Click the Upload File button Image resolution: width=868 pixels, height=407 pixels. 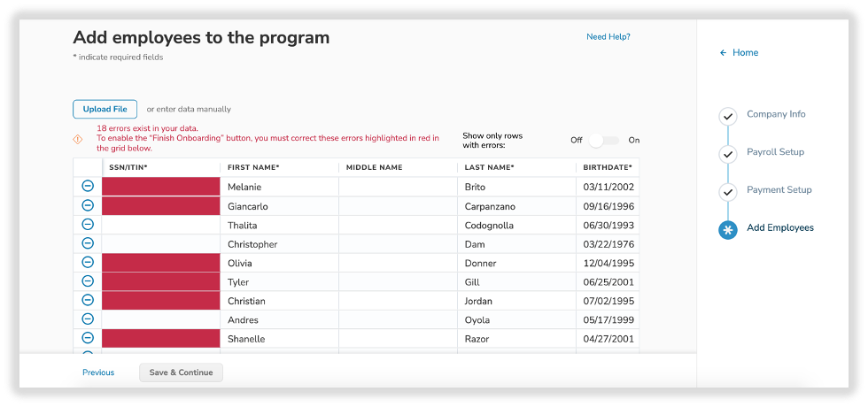(x=105, y=109)
